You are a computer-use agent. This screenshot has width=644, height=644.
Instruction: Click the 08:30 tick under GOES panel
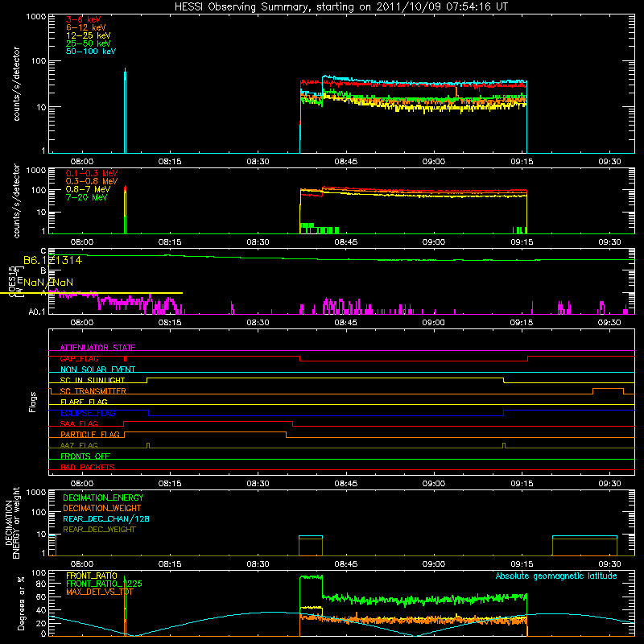point(258,323)
